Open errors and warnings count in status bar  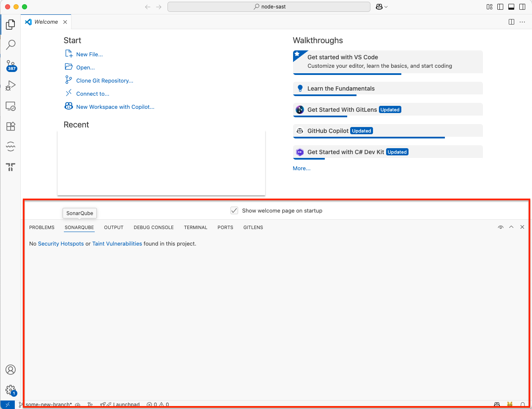pyautogui.click(x=158, y=405)
